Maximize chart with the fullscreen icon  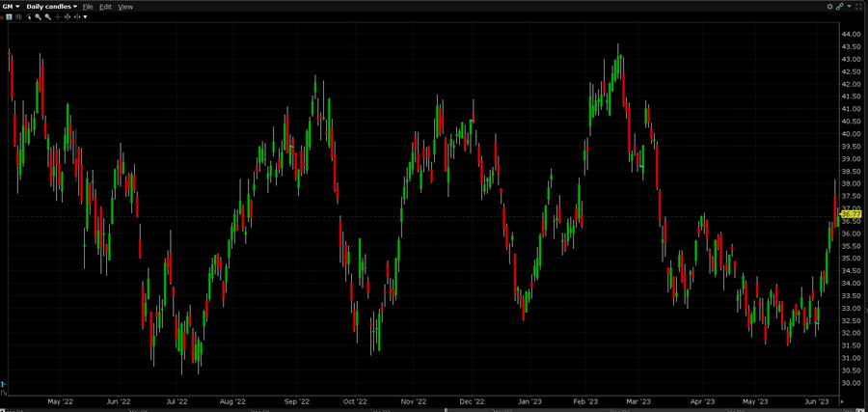coord(858,7)
